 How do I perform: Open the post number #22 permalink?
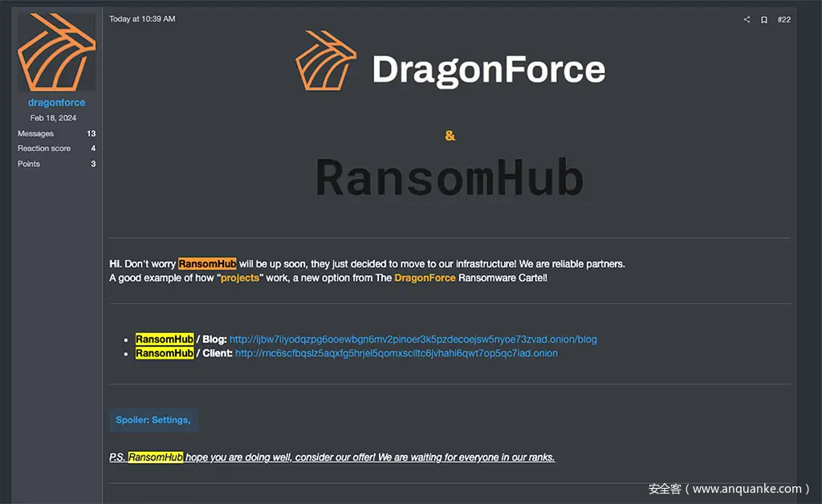783,19
